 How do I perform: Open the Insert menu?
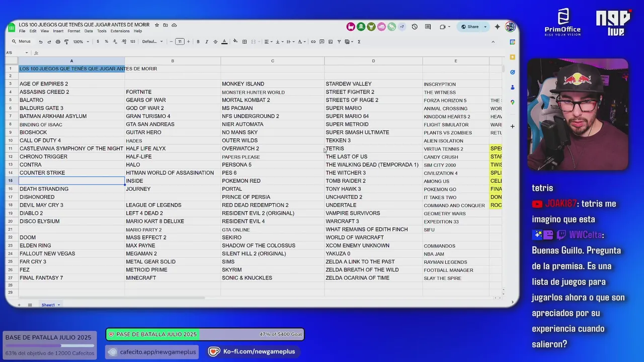click(x=58, y=31)
